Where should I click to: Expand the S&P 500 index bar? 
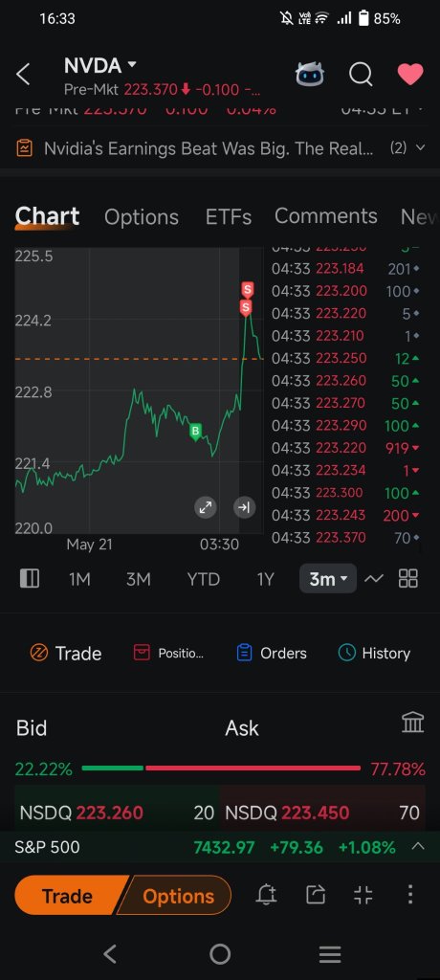coord(418,847)
